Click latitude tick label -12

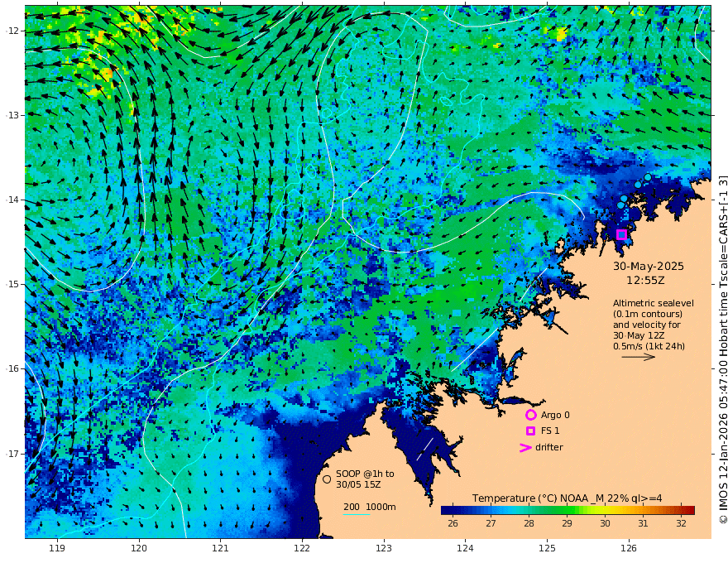[x=13, y=31]
